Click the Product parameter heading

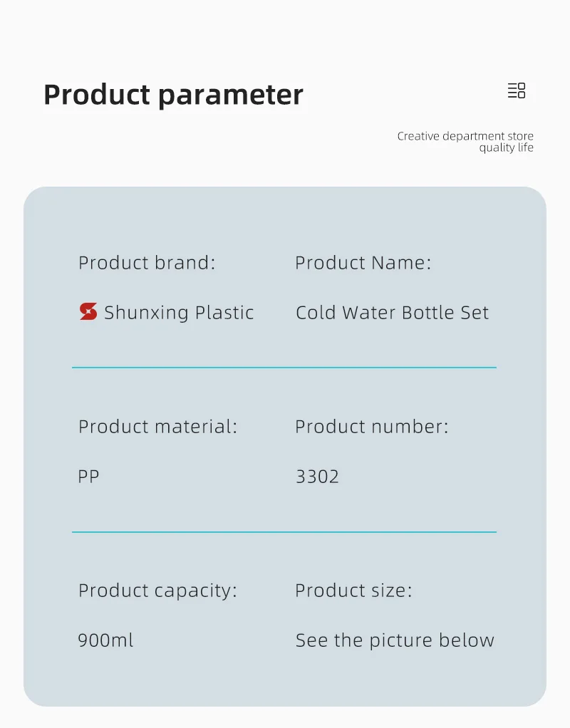tap(173, 95)
